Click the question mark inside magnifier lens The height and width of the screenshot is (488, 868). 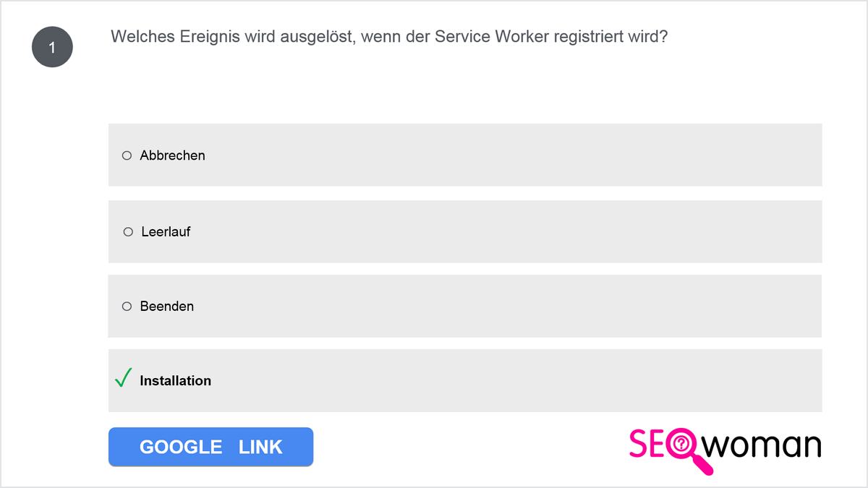pos(682,443)
